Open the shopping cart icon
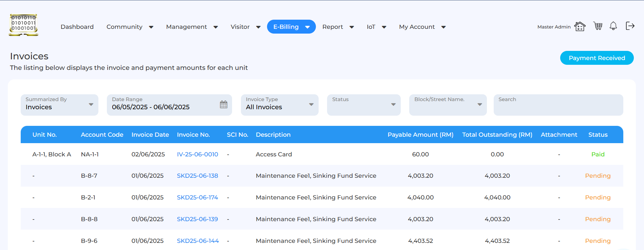 pos(598,26)
